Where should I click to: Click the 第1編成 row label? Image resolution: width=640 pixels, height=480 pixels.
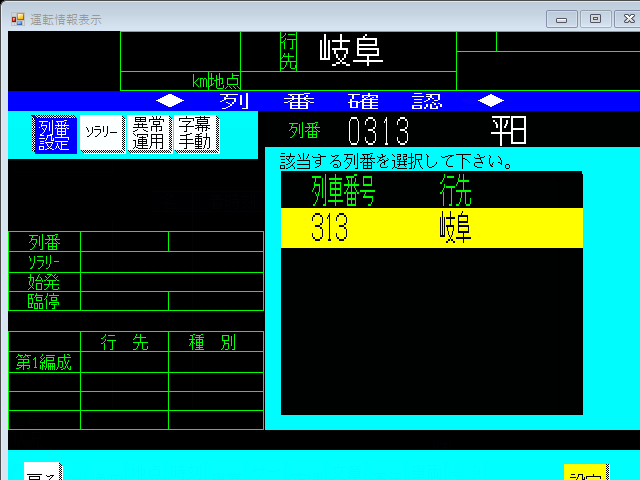point(44,362)
